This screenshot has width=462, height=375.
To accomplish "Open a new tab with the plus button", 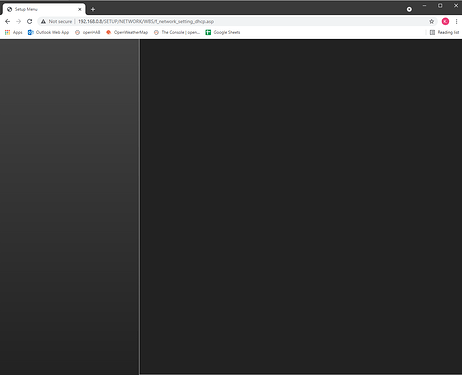I will coord(93,9).
